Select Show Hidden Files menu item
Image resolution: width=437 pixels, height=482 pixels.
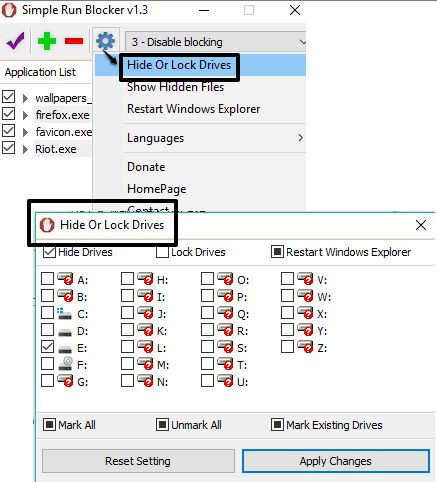pos(200,87)
